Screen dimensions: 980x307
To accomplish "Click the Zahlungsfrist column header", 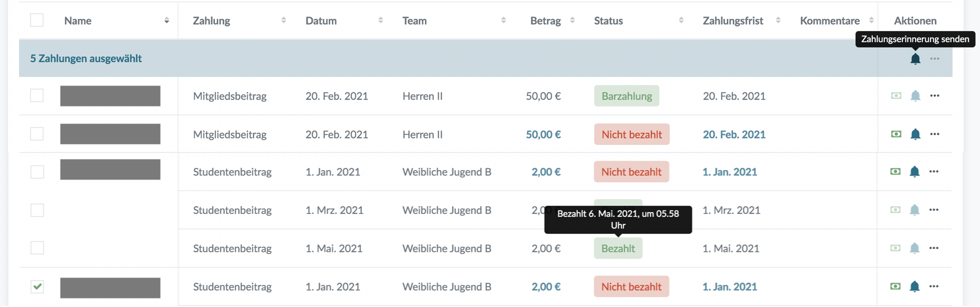I will (733, 20).
